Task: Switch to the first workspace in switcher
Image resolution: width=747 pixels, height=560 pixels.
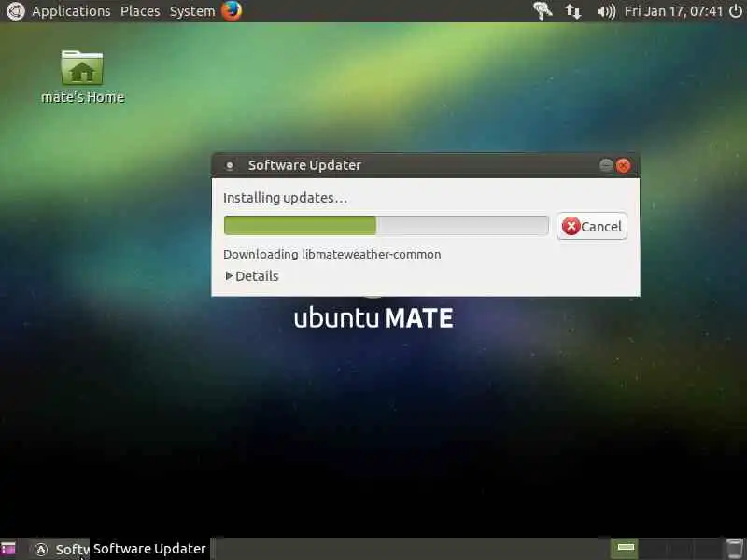Action: (x=625, y=549)
